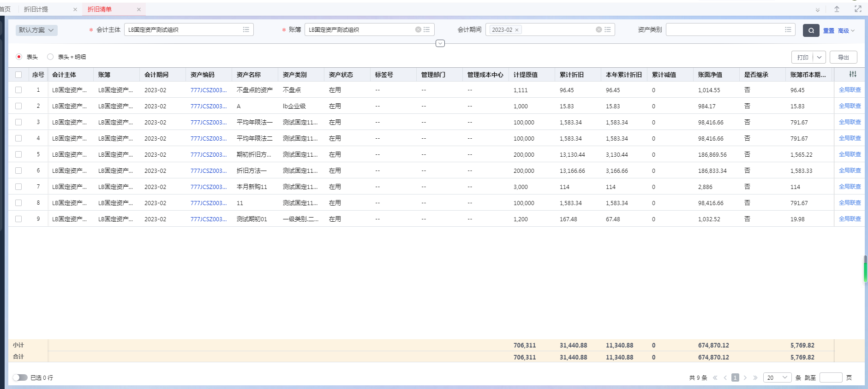Open asset code link in row 2
The height and width of the screenshot is (389, 868).
pos(209,106)
